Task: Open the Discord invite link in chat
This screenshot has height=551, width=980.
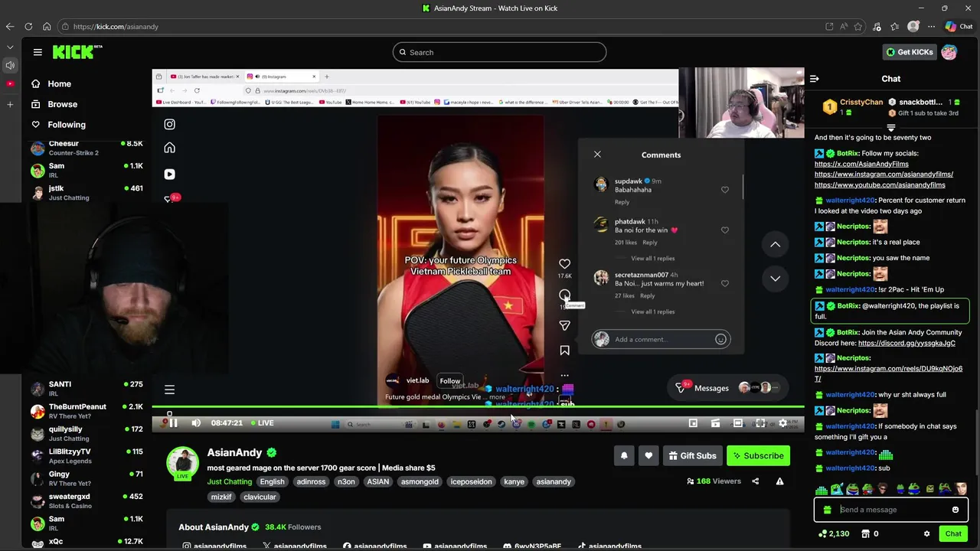Action: pyautogui.click(x=906, y=343)
